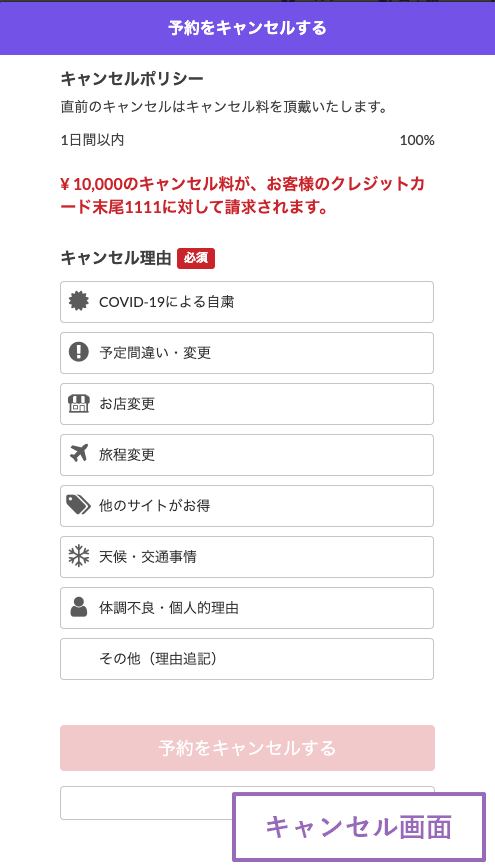Click the キャンセル画面 label box

click(x=359, y=827)
